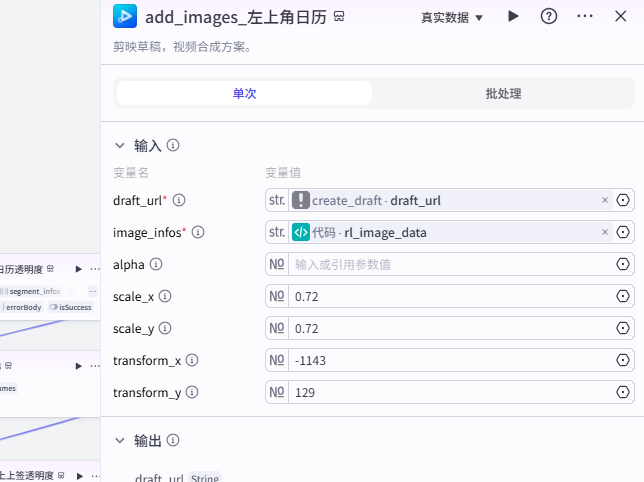
Task: Open the more options ellipsis menu
Action: click(585, 16)
